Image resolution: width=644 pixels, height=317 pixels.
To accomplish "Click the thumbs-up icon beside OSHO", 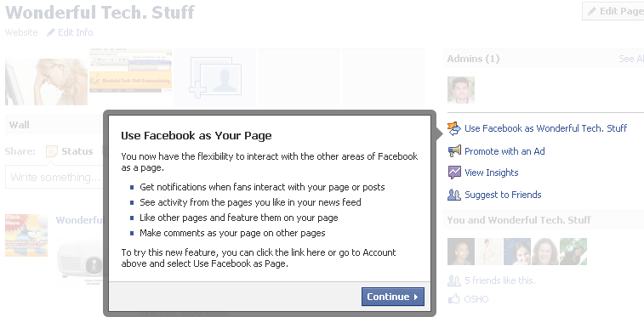I will point(453,299).
